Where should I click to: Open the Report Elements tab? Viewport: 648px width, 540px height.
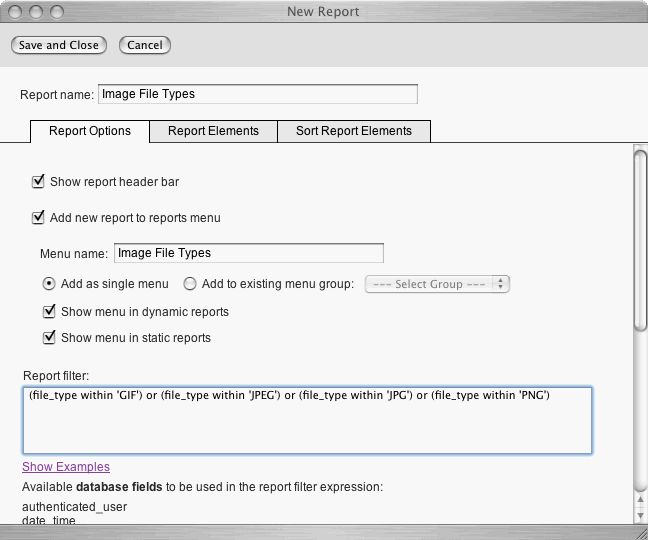click(x=213, y=131)
